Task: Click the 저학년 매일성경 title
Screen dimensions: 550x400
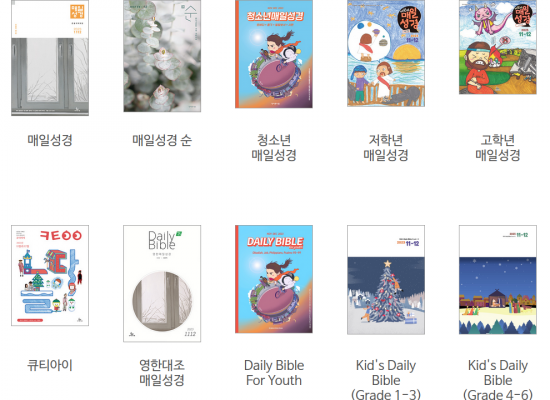Action: (386, 148)
